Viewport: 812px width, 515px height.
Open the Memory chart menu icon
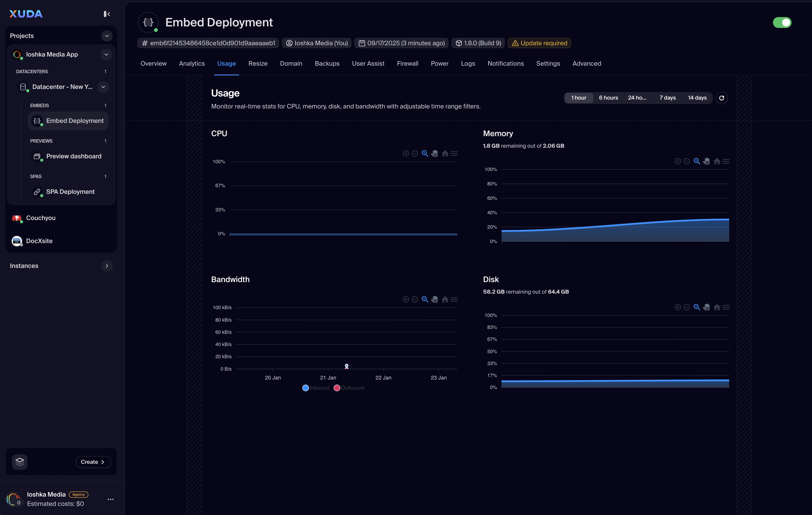click(x=726, y=161)
